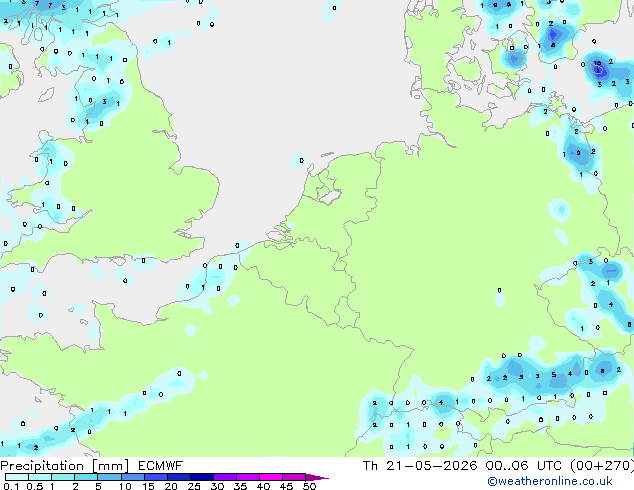The width and height of the screenshot is (634, 490).
Task: Click the '(00+270)' forecast offset text
Action: pyautogui.click(x=602, y=466)
